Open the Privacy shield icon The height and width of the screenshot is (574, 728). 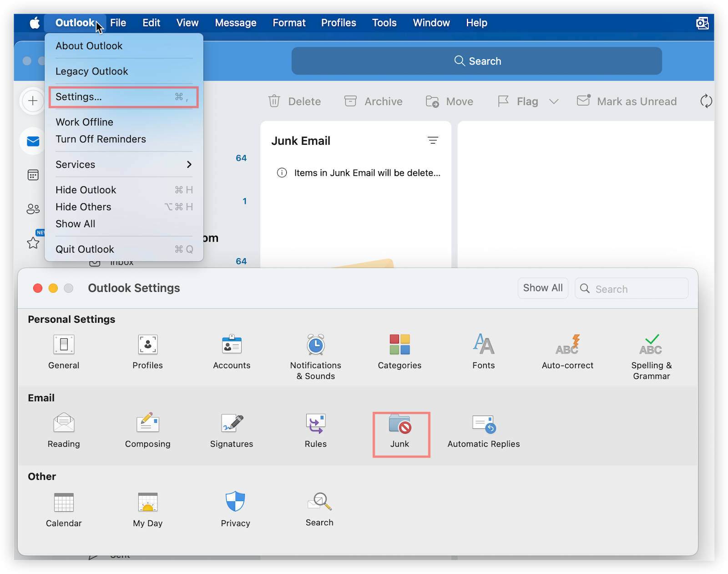(x=235, y=502)
